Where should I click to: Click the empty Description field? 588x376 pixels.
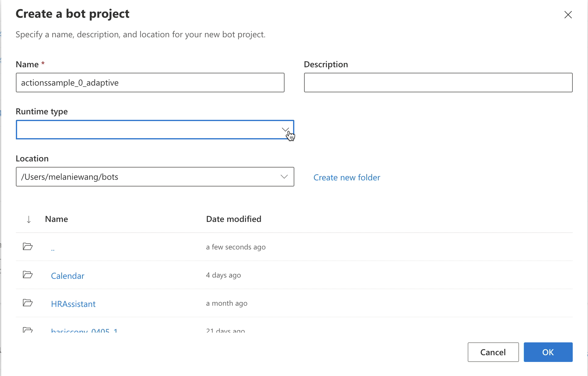[x=438, y=83]
